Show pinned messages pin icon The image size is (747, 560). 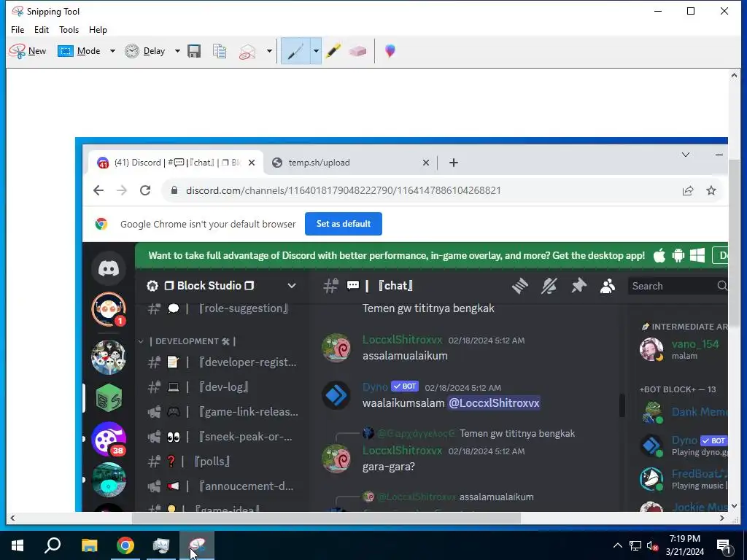point(578,286)
